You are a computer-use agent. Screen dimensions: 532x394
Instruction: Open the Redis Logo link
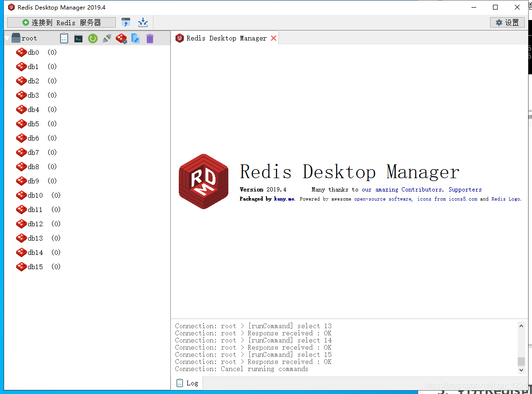pos(506,199)
